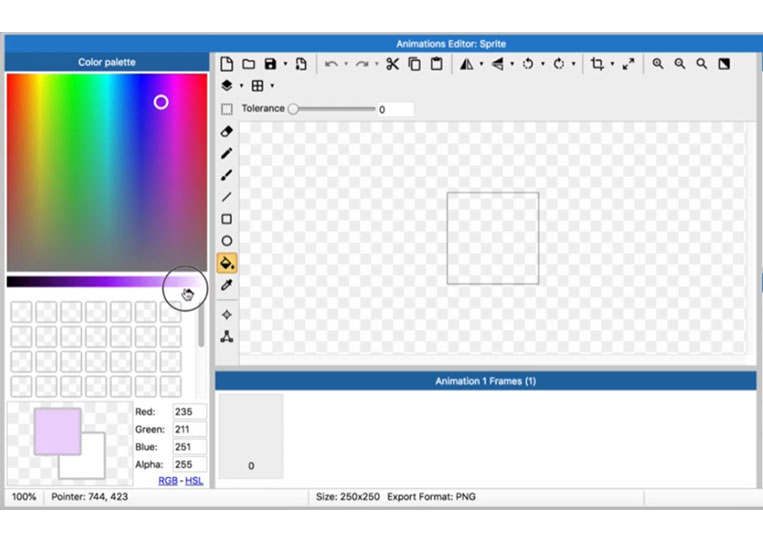
Task: Rotate the image counter-clockwise
Action: (x=528, y=64)
